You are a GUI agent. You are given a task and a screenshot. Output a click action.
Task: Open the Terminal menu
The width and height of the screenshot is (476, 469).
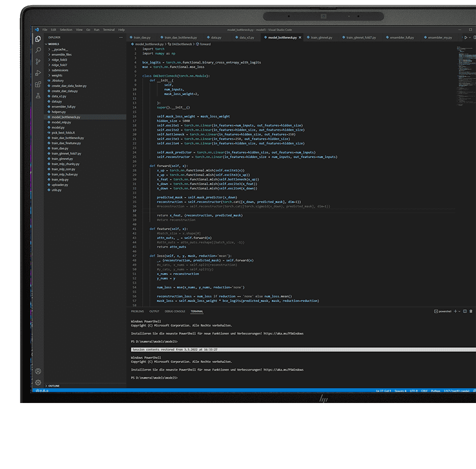[109, 30]
